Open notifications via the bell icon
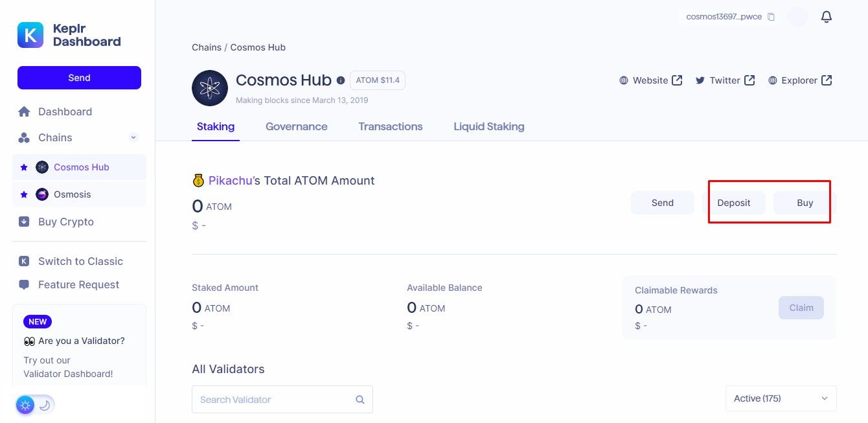Image resolution: width=868 pixels, height=423 pixels. (827, 17)
